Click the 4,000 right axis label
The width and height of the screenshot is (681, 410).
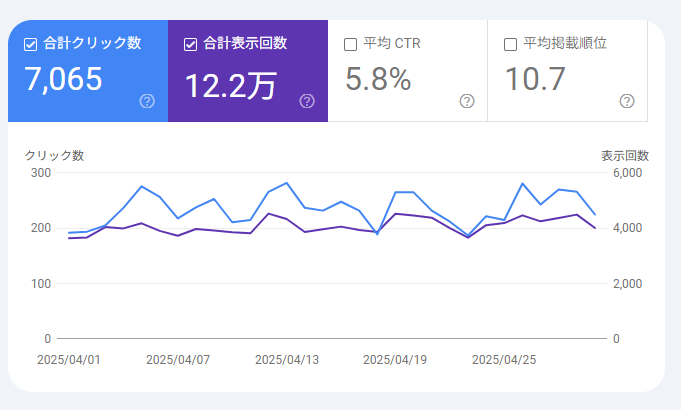click(628, 228)
